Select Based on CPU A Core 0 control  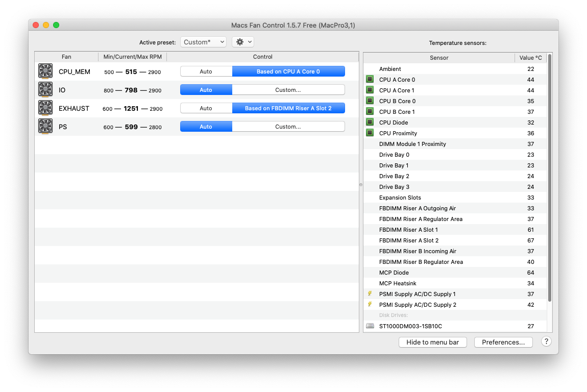tap(288, 71)
